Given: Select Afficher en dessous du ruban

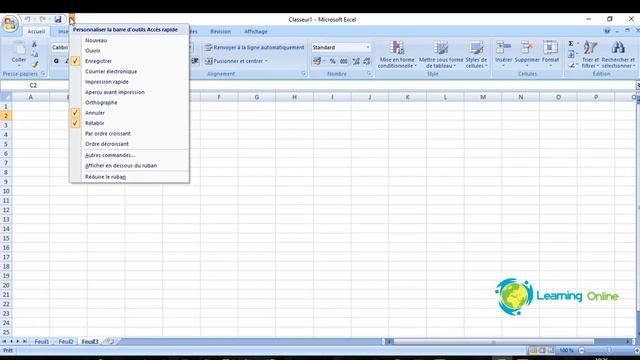Looking at the screenshot, I should click(129, 166).
